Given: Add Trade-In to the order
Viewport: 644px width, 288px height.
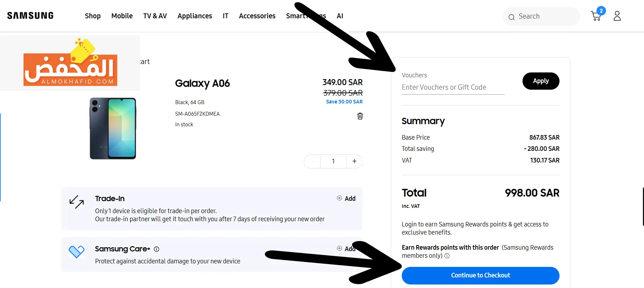Looking at the screenshot, I should tap(346, 198).
